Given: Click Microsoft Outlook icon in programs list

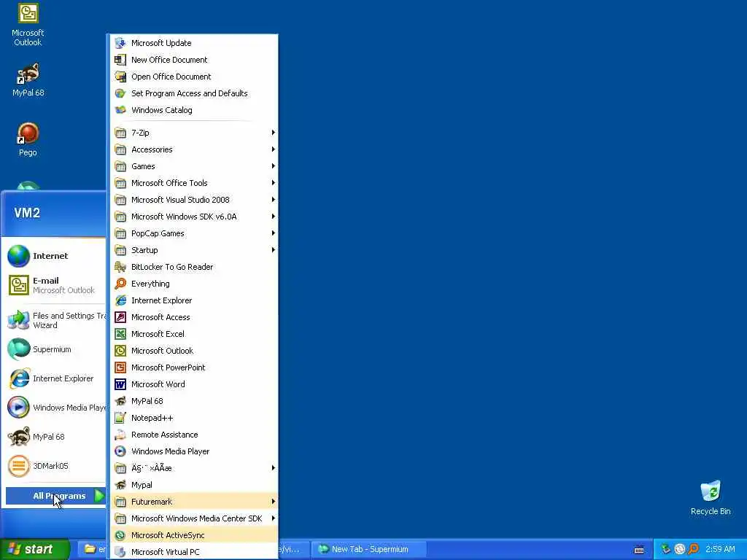Looking at the screenshot, I should point(120,351).
